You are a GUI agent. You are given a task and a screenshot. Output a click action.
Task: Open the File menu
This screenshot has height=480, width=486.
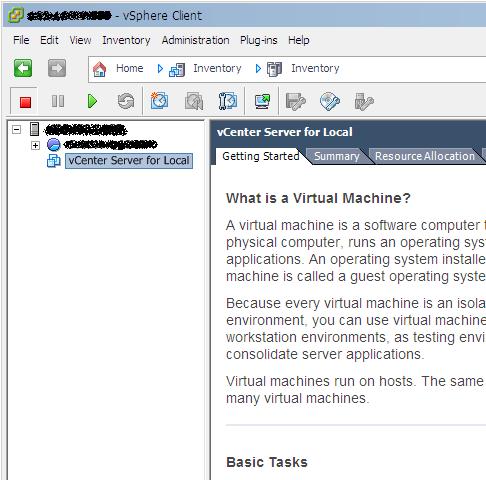coord(21,40)
